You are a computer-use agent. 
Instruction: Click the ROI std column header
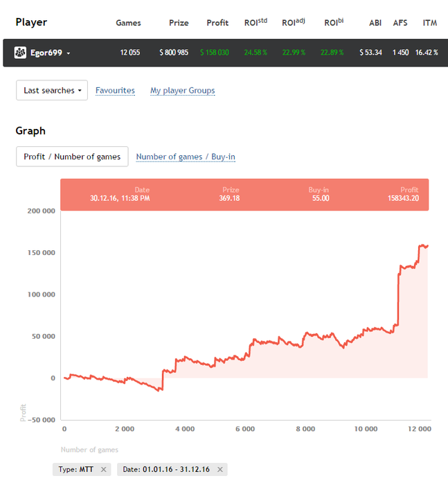tap(256, 22)
